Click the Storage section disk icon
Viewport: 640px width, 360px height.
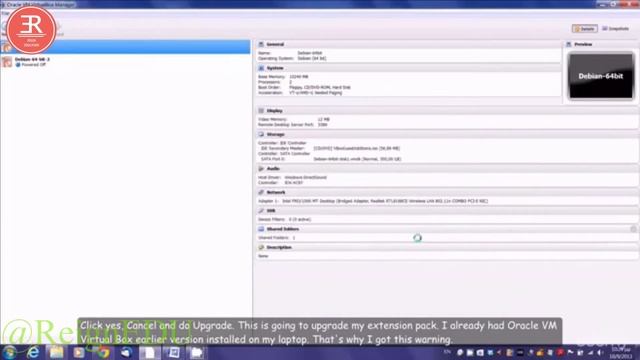[x=261, y=134]
